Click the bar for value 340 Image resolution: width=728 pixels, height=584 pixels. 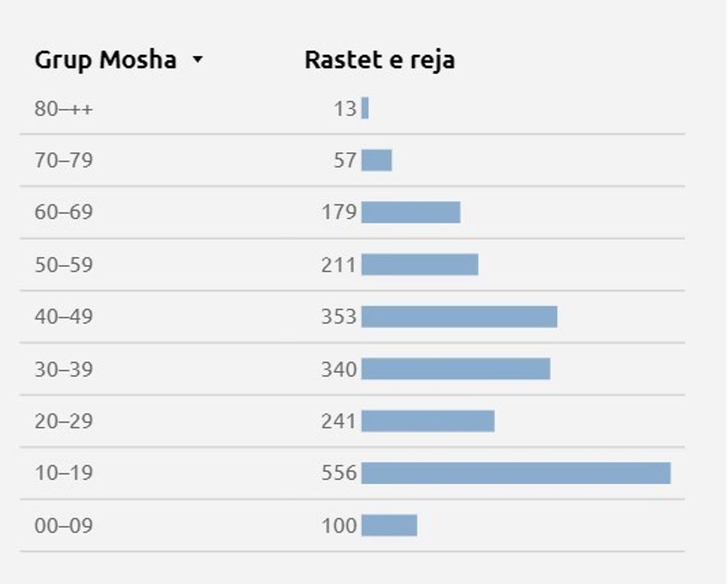pos(455,369)
